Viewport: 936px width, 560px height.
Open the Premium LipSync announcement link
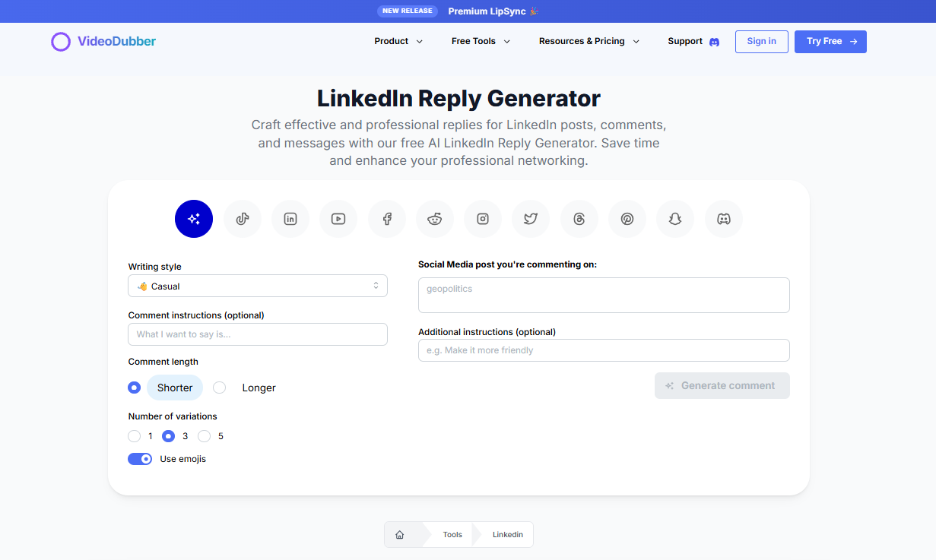tap(493, 11)
